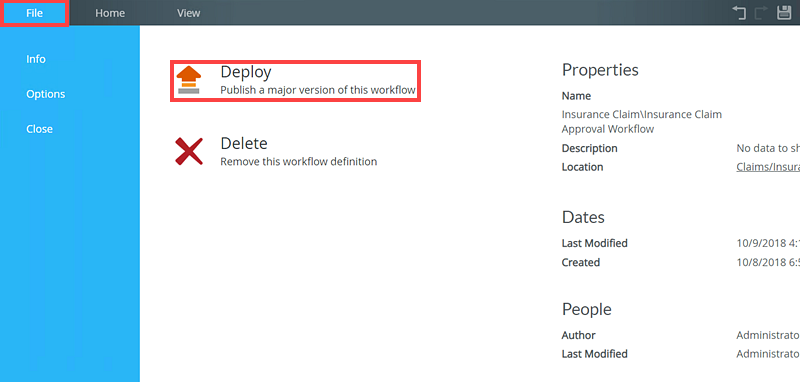The width and height of the screenshot is (800, 382).
Task: Click the Save floppy disk icon
Action: click(x=784, y=13)
